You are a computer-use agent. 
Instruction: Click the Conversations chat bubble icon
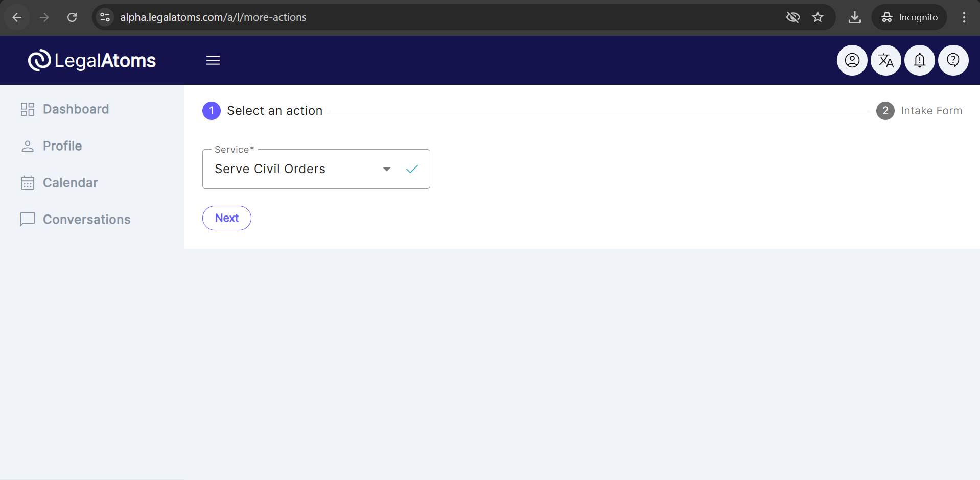[x=28, y=219]
